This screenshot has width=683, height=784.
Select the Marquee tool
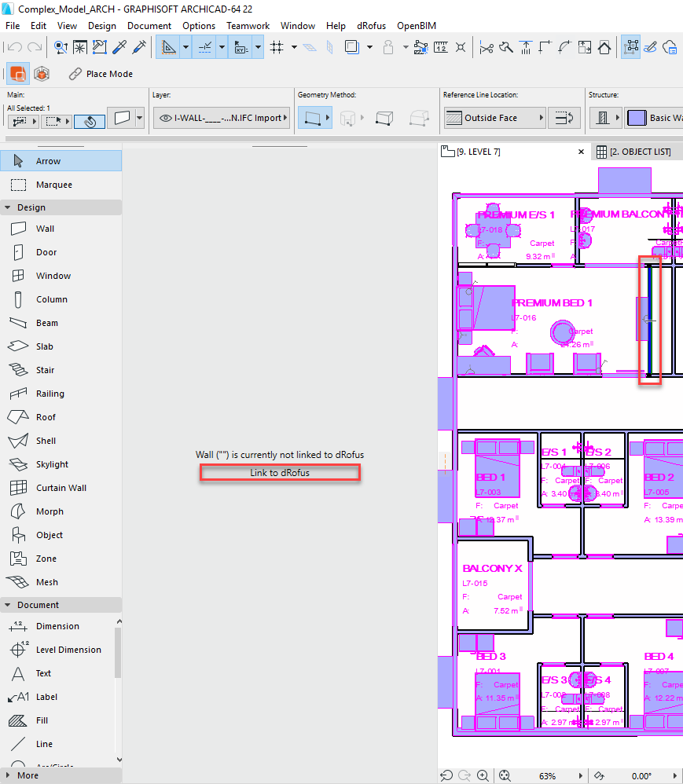click(53, 185)
